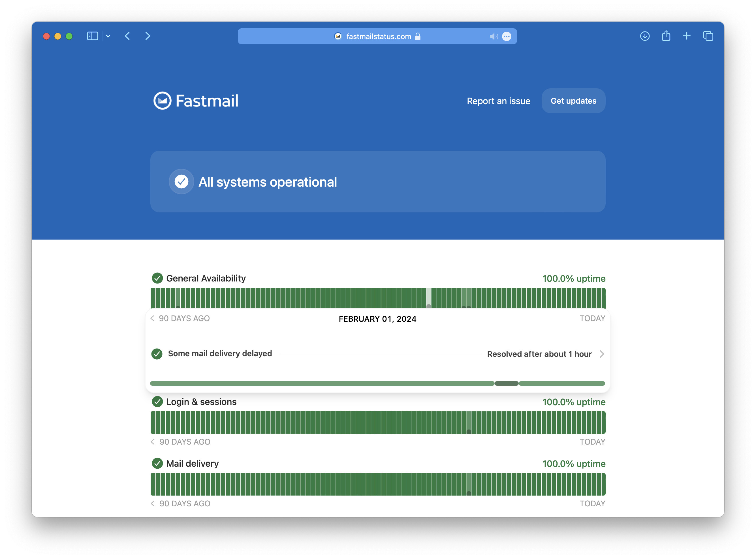Image resolution: width=756 pixels, height=559 pixels.
Task: Click TODAY label under General Availability
Action: coord(592,318)
